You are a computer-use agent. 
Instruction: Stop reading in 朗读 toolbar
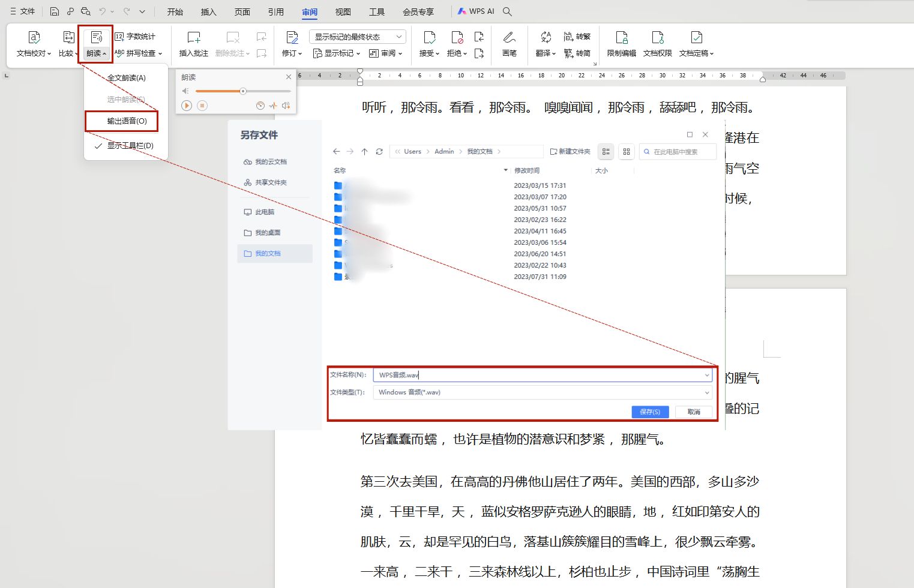tap(202, 106)
